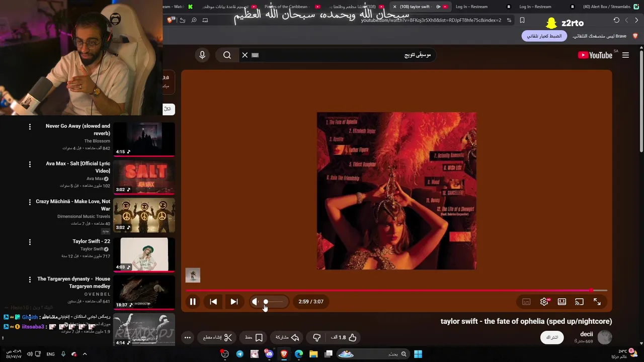Set Brave as default browser button
The image size is (644, 362).
[x=544, y=36]
